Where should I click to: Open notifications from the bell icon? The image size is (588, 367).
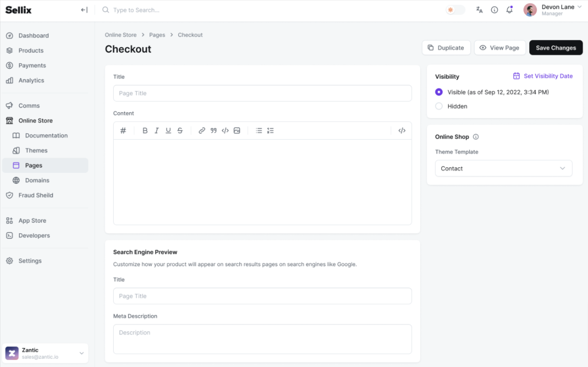click(x=509, y=9)
